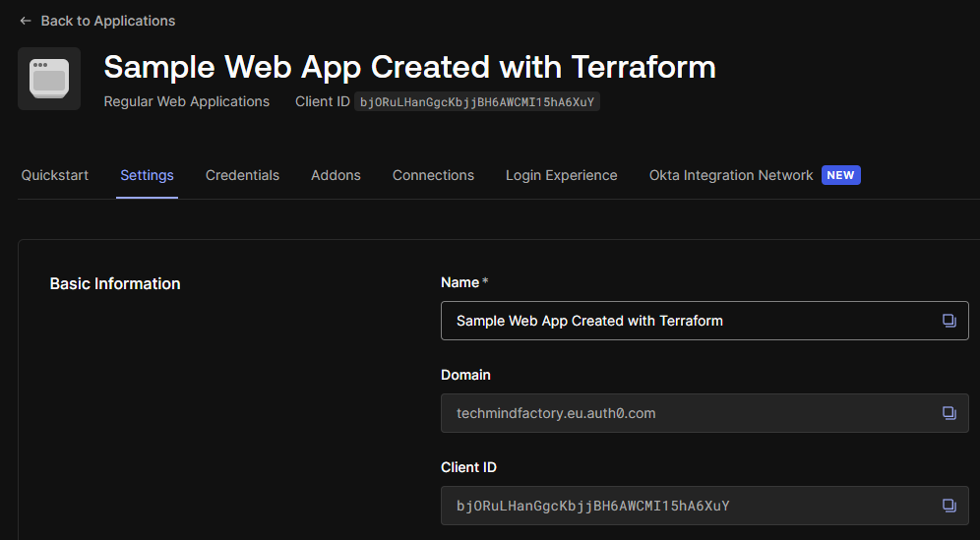The height and width of the screenshot is (540, 980).
Task: Focus the Name input field
Action: (704, 321)
